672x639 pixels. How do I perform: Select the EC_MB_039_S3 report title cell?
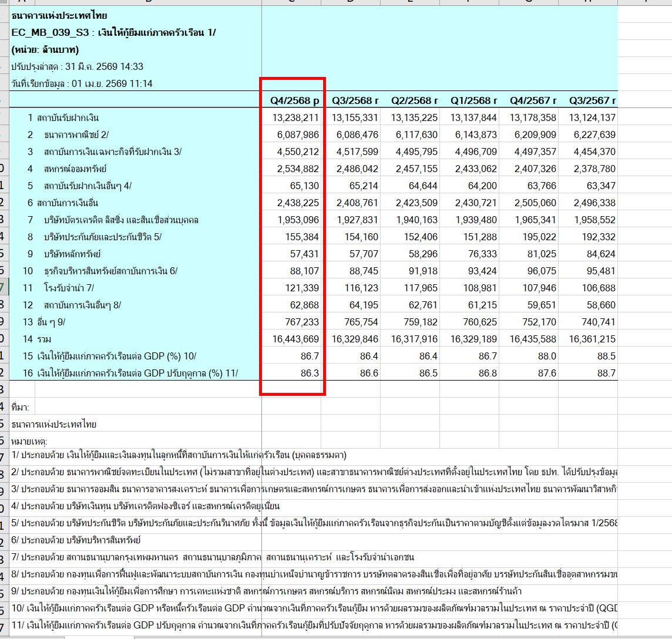click(113, 32)
